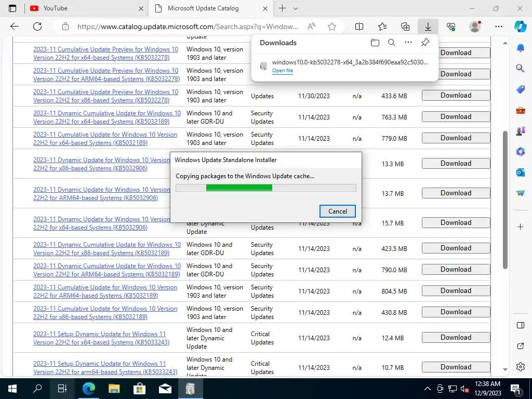Open Microsoft Store from taskbar
The width and height of the screenshot is (532, 399).
(139, 389)
